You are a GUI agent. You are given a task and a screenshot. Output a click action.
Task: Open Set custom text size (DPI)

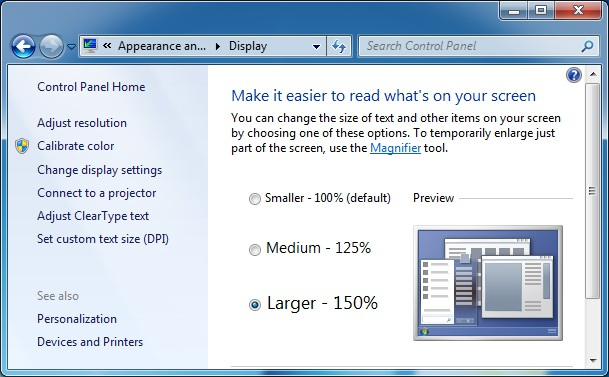point(103,239)
